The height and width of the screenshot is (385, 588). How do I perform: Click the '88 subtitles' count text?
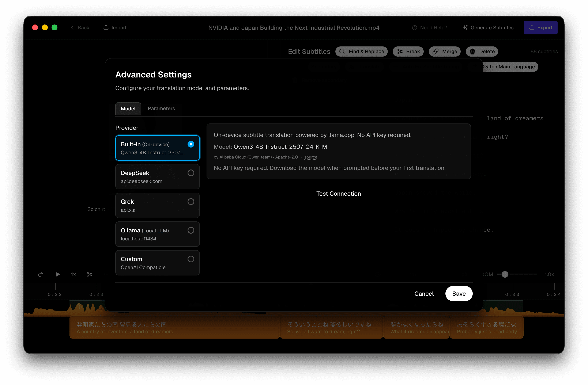click(x=544, y=51)
